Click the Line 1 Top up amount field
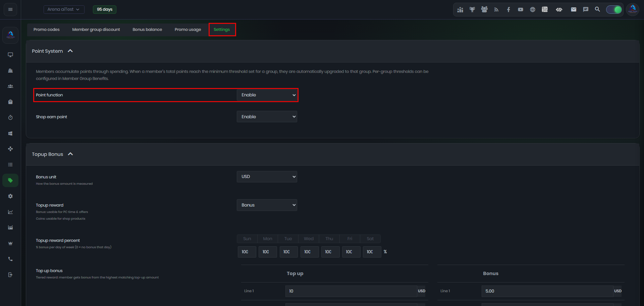Viewport: 644px width, 306px height. (x=351, y=291)
